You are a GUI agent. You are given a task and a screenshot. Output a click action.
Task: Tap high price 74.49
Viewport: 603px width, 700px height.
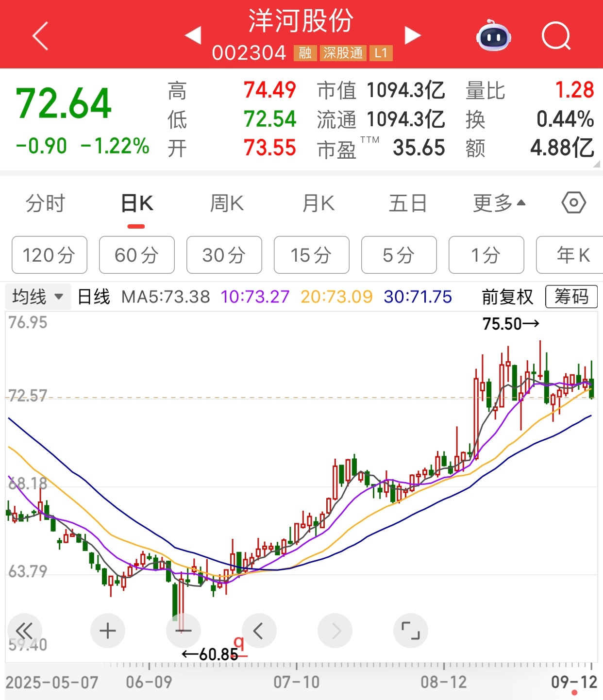point(270,90)
